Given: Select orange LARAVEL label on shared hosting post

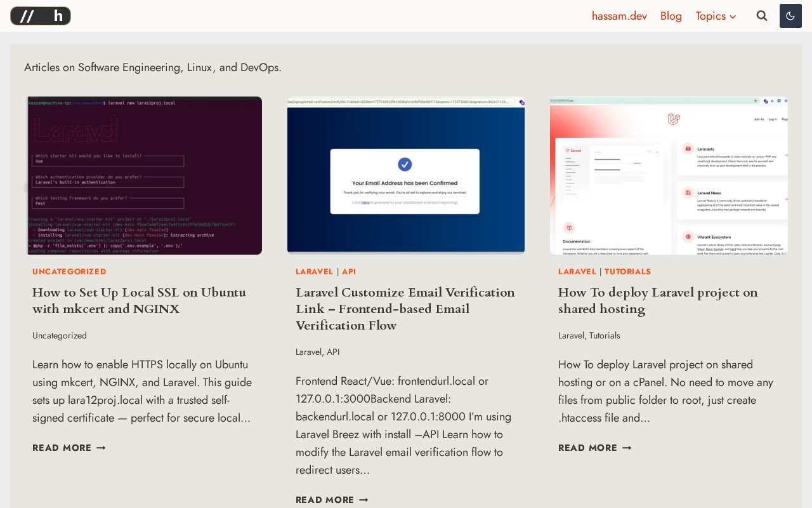Looking at the screenshot, I should (577, 272).
